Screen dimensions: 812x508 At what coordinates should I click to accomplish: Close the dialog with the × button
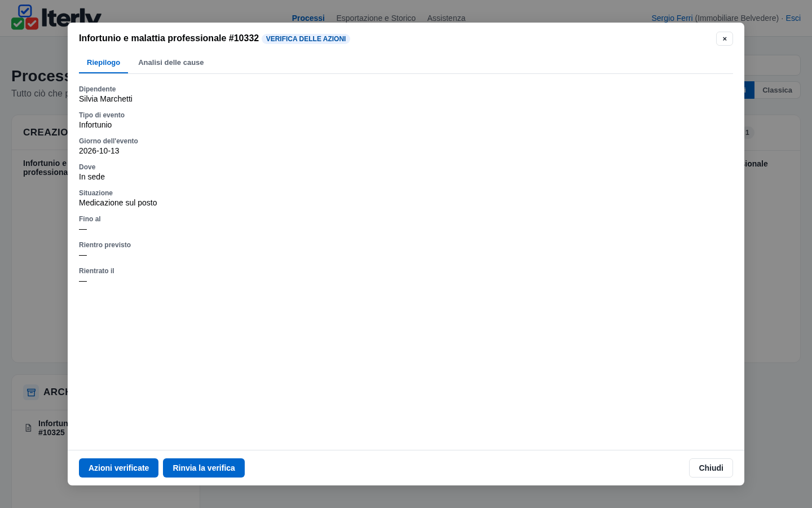pyautogui.click(x=725, y=38)
